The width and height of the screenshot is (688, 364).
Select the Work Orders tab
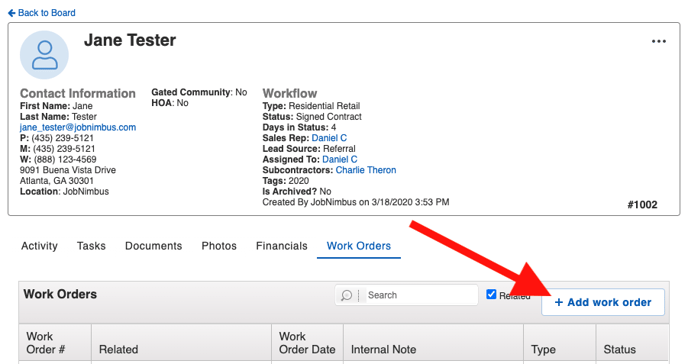[359, 246]
